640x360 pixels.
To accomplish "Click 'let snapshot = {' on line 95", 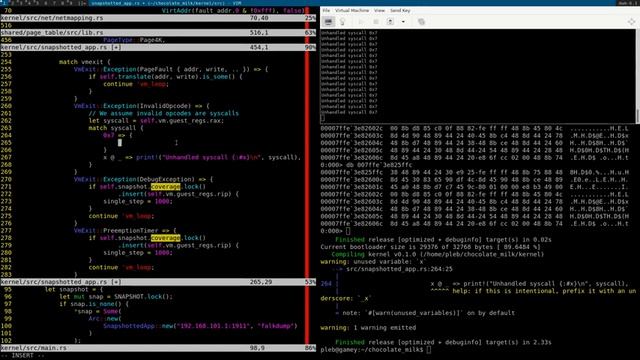I will (73, 289).
